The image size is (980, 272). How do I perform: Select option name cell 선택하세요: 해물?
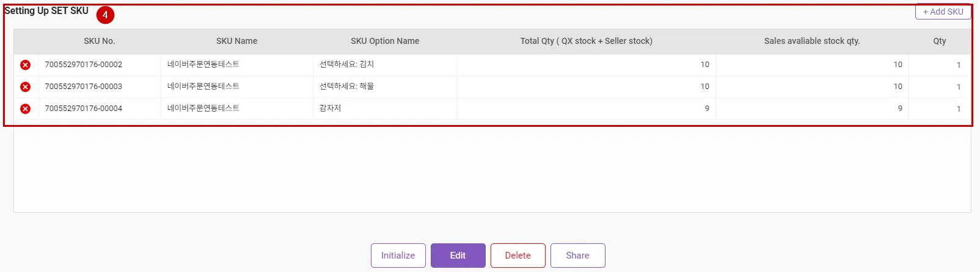click(x=346, y=87)
